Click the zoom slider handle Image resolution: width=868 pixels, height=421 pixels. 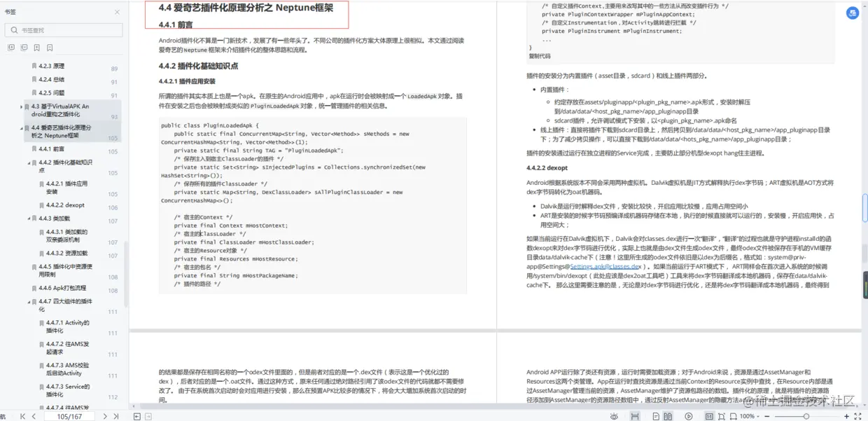[806, 416]
